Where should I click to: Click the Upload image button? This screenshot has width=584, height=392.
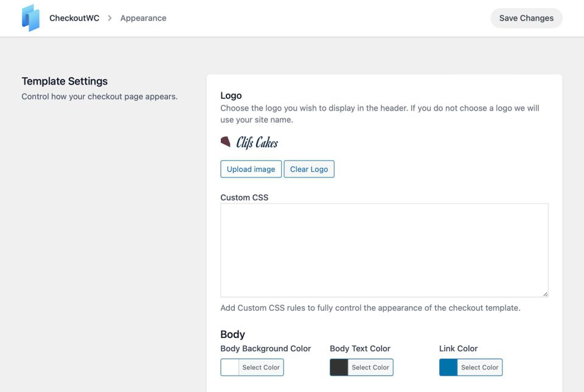point(251,169)
